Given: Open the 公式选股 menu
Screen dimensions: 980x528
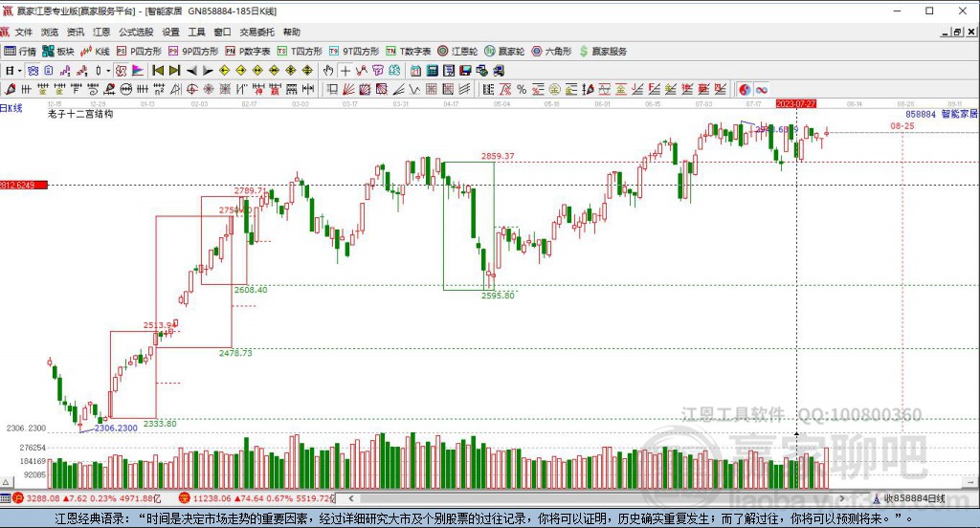Looking at the screenshot, I should point(136,32).
